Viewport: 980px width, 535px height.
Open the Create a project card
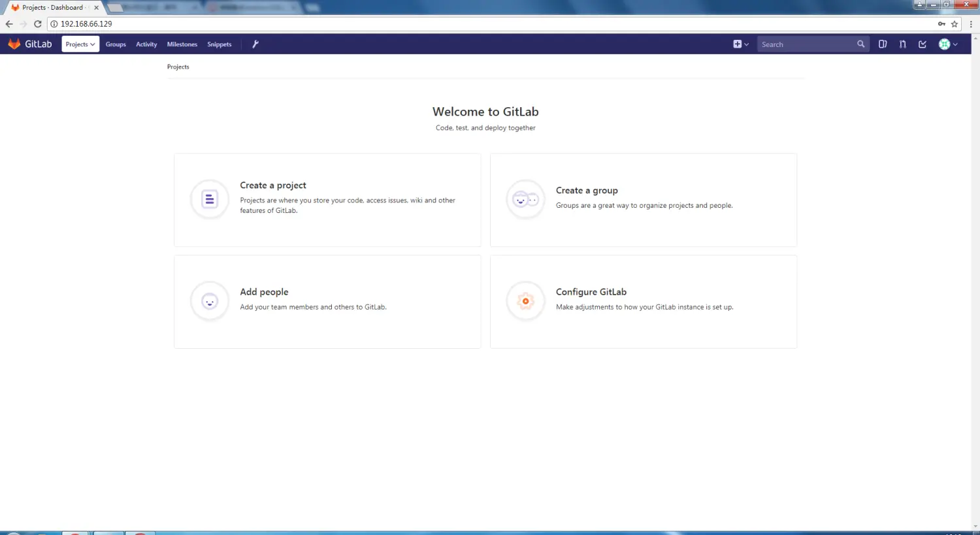[327, 200]
